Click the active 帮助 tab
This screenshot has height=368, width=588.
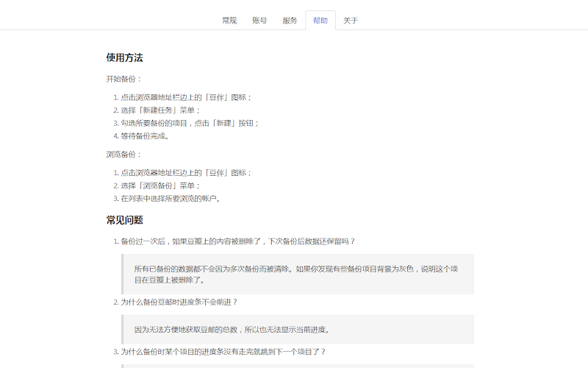(x=320, y=21)
